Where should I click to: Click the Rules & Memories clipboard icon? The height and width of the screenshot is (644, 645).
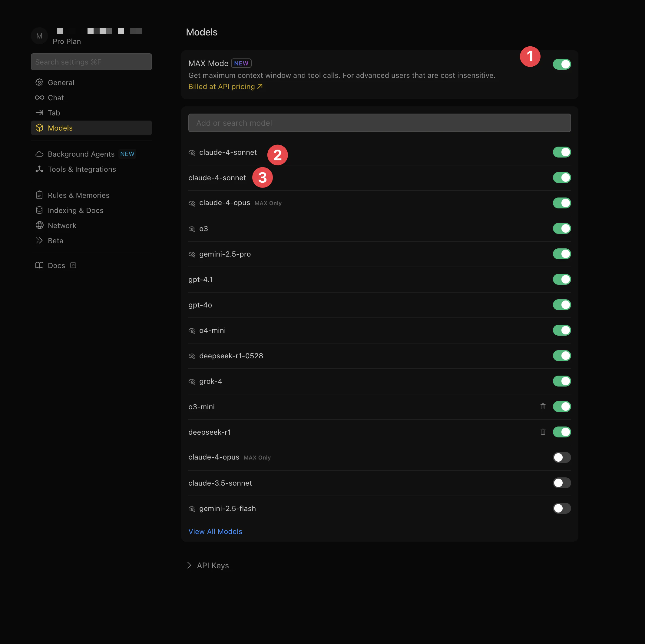(x=39, y=195)
